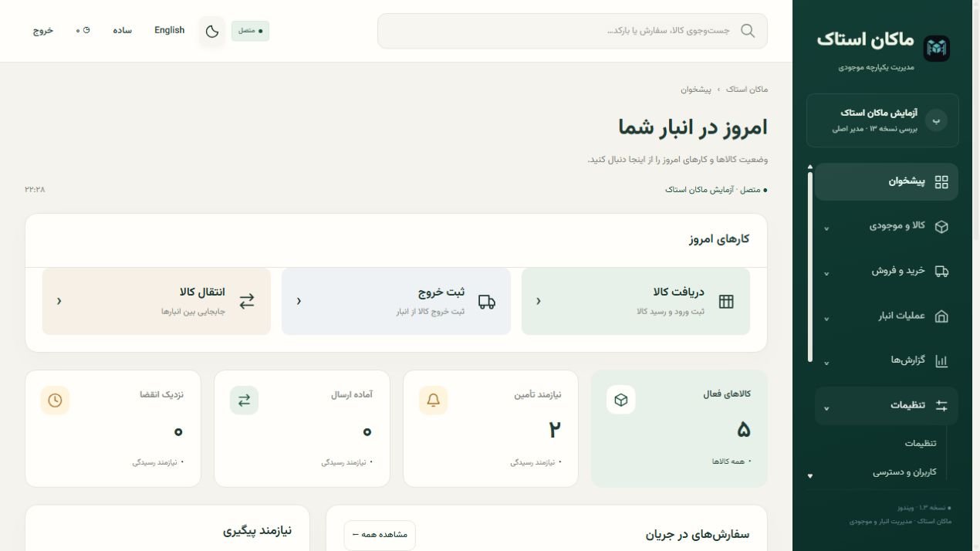This screenshot has width=980, height=551.
Task: Switch to ساده simple view mode
Action: click(122, 30)
